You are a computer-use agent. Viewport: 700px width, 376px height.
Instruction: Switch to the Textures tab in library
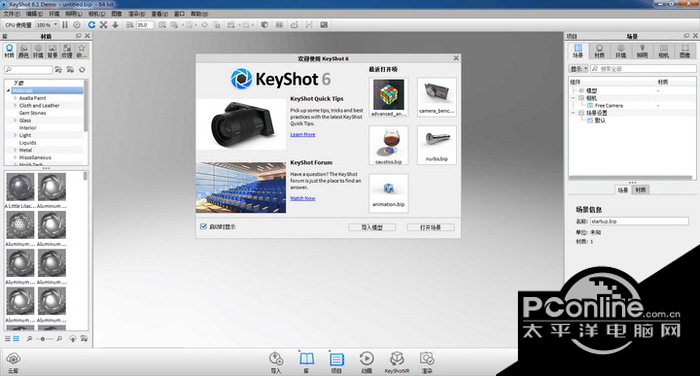click(67, 51)
